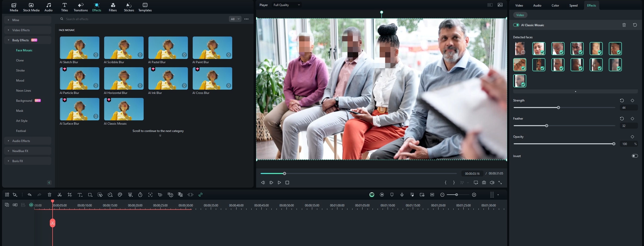Collapse the Body Effects category

coord(28,40)
